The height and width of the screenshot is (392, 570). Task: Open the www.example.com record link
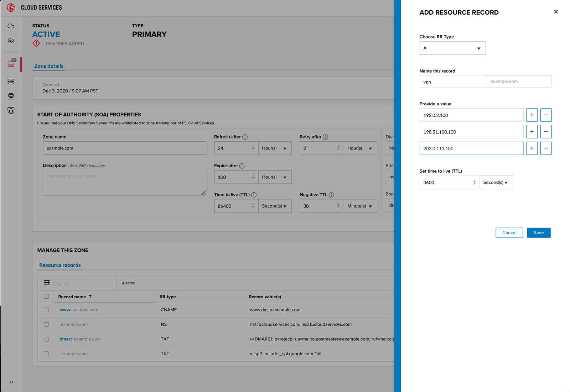click(64, 310)
